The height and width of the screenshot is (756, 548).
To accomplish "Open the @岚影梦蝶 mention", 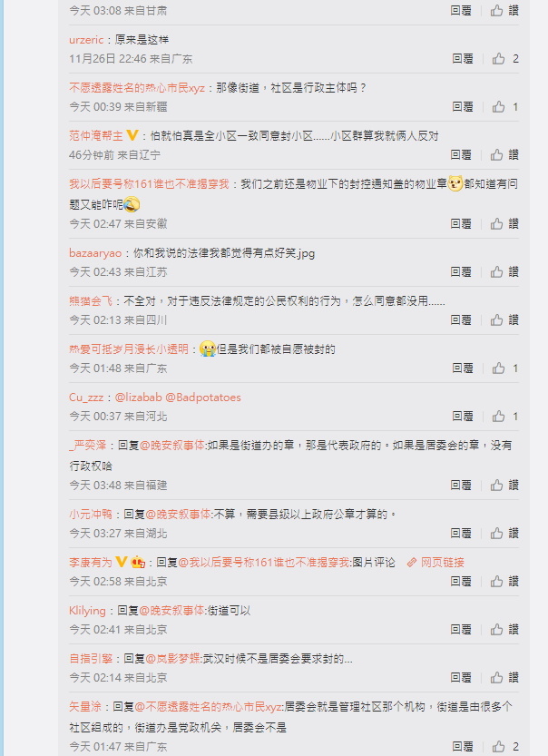I will pos(173,659).
